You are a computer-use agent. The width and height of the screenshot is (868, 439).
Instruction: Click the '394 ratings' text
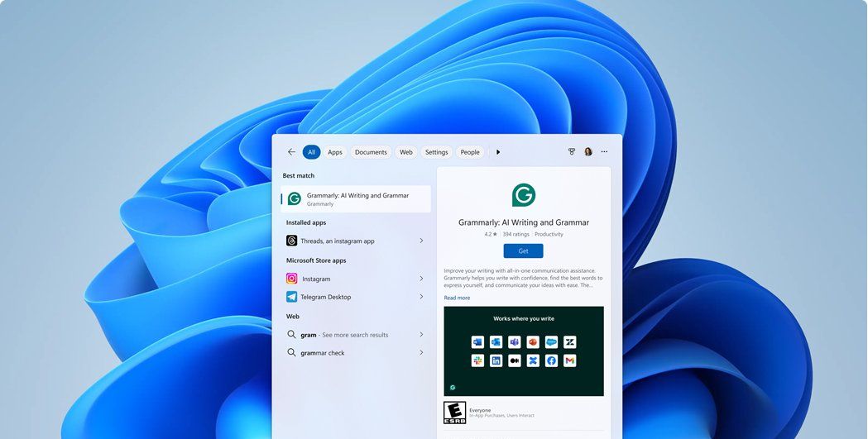point(516,235)
